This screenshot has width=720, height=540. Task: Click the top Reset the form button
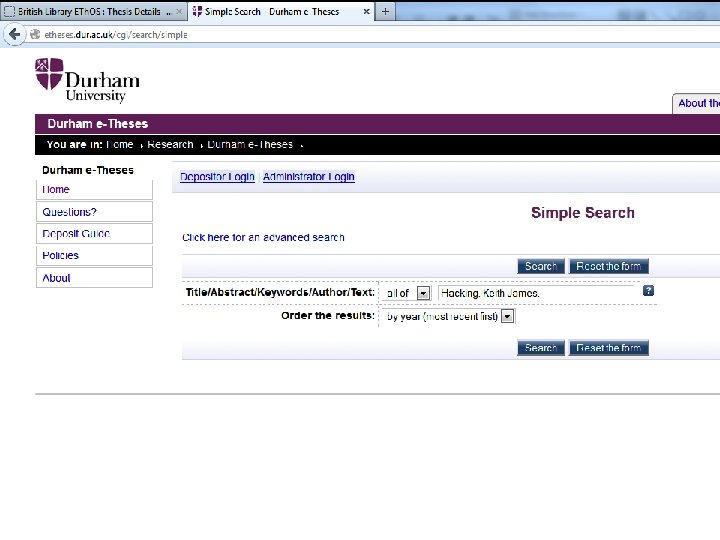[x=608, y=266]
